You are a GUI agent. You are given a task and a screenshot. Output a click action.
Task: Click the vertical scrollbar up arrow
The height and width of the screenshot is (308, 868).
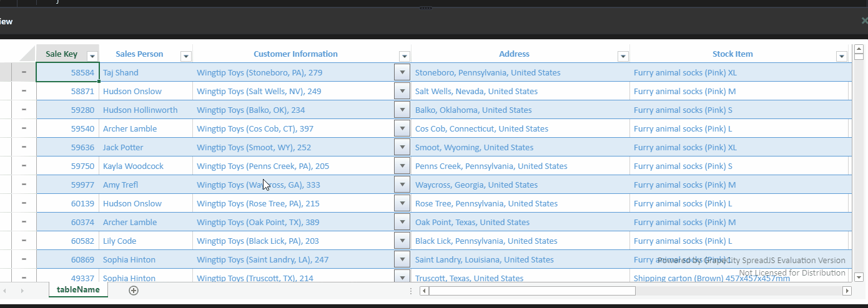click(x=859, y=48)
